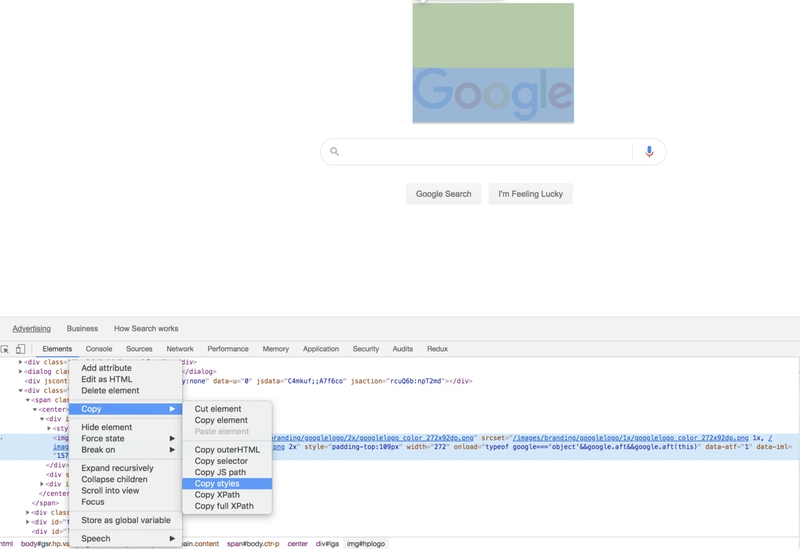800x549 pixels.
Task: Click the inspect element picker icon
Action: click(5, 349)
